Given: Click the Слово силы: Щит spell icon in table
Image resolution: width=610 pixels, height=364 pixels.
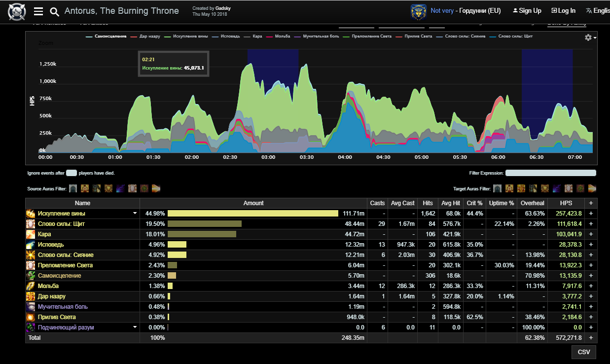Looking at the screenshot, I should (31, 224).
